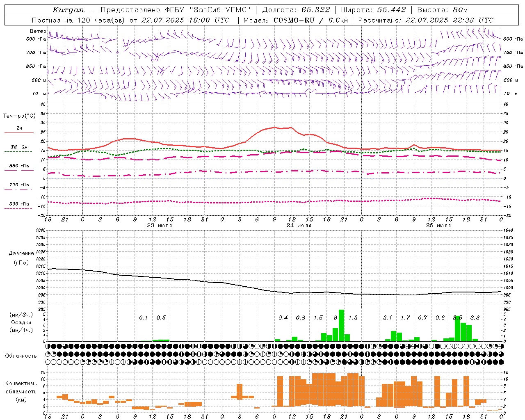Click the Давление pressure panel label
525x420 pixels.
click(21, 253)
